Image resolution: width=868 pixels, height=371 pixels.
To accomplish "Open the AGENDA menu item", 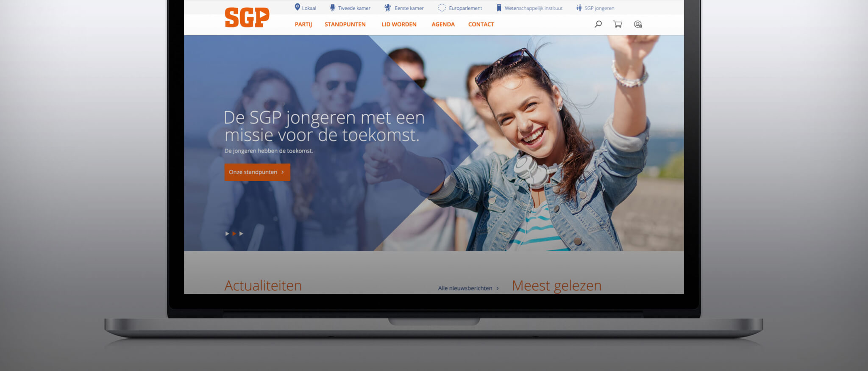I will click(443, 24).
